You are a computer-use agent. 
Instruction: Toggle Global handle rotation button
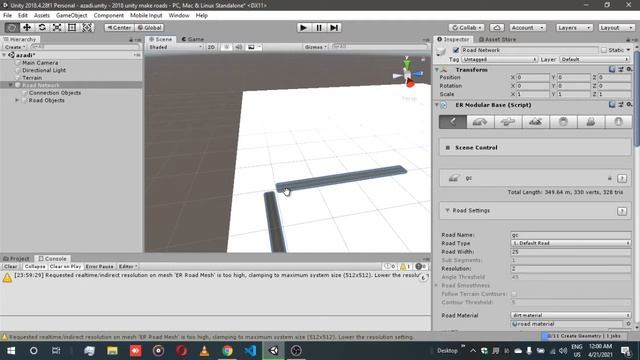coord(149,27)
